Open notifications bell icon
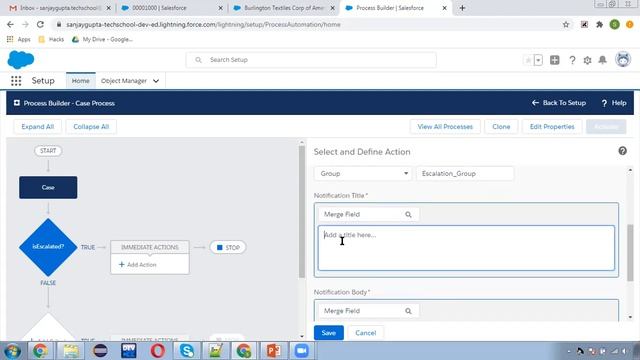 coord(602,60)
